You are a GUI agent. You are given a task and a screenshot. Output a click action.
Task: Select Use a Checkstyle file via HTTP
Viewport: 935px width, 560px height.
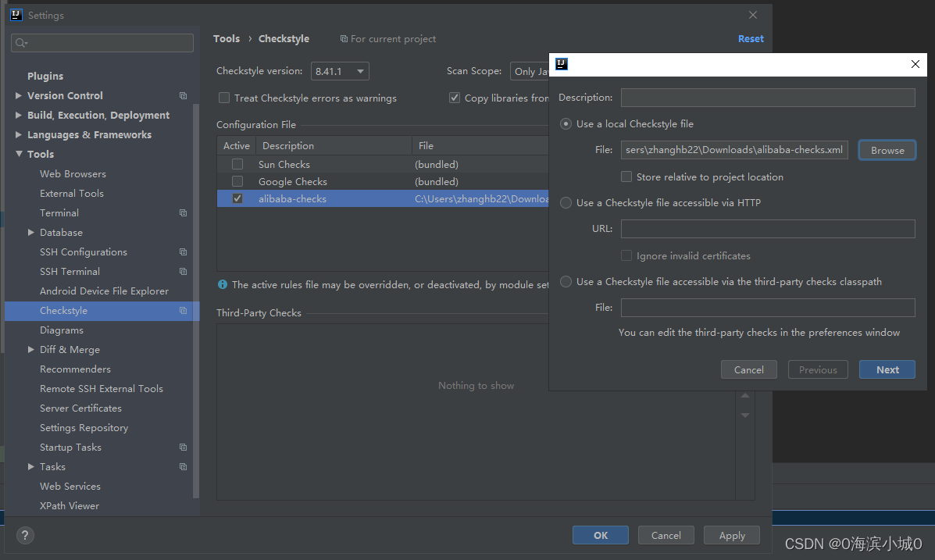(566, 203)
